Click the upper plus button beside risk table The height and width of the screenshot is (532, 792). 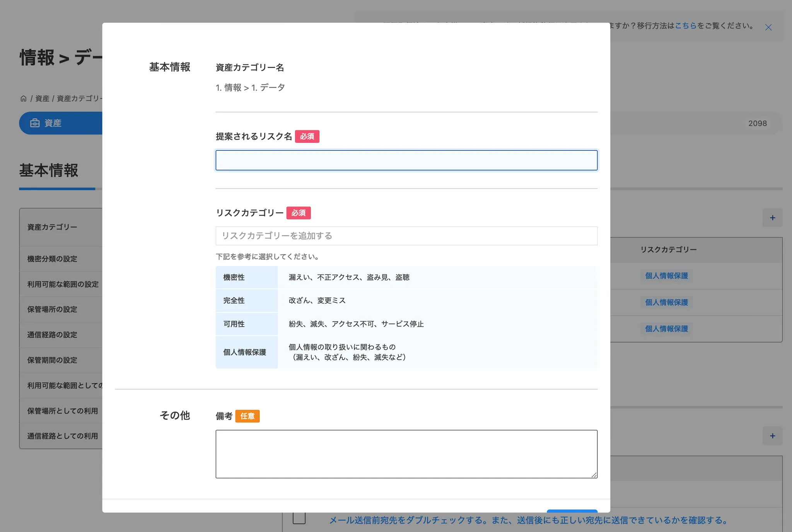click(x=772, y=218)
